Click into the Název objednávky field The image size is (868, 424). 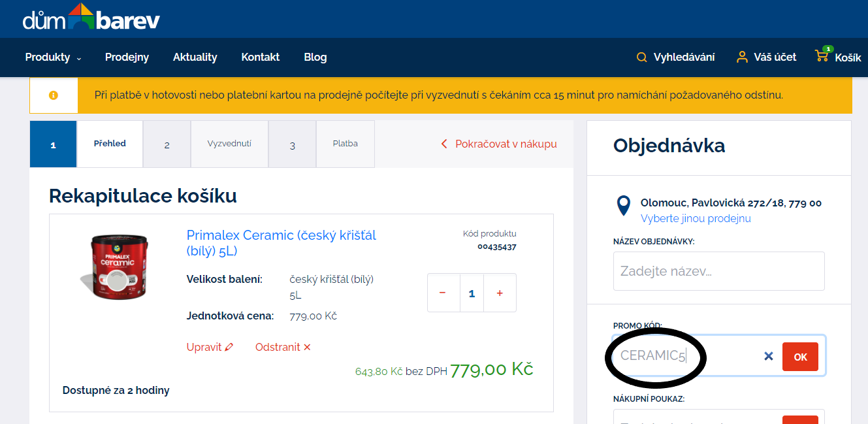(718, 271)
